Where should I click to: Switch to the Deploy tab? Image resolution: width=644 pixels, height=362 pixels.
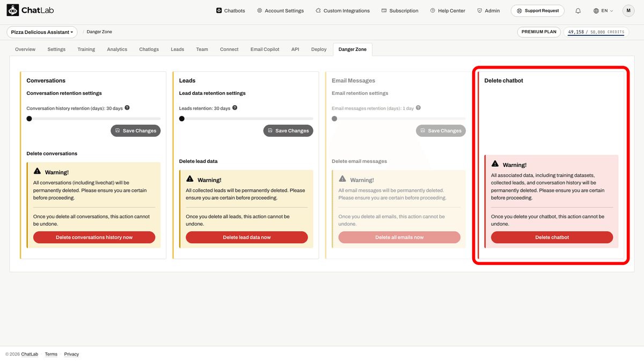pos(319,49)
